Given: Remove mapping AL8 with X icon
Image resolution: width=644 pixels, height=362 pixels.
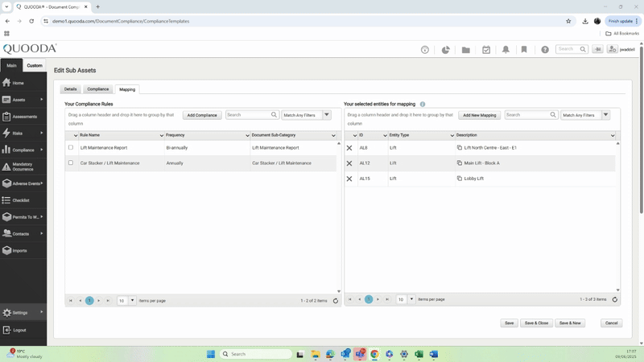Looking at the screenshot, I should tap(349, 148).
